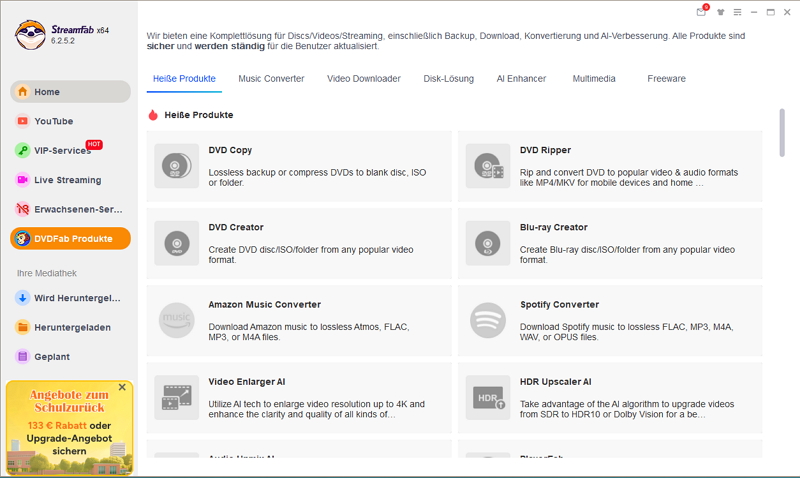The width and height of the screenshot is (800, 478).
Task: Click the YouTube sidebar label
Action: (54, 121)
